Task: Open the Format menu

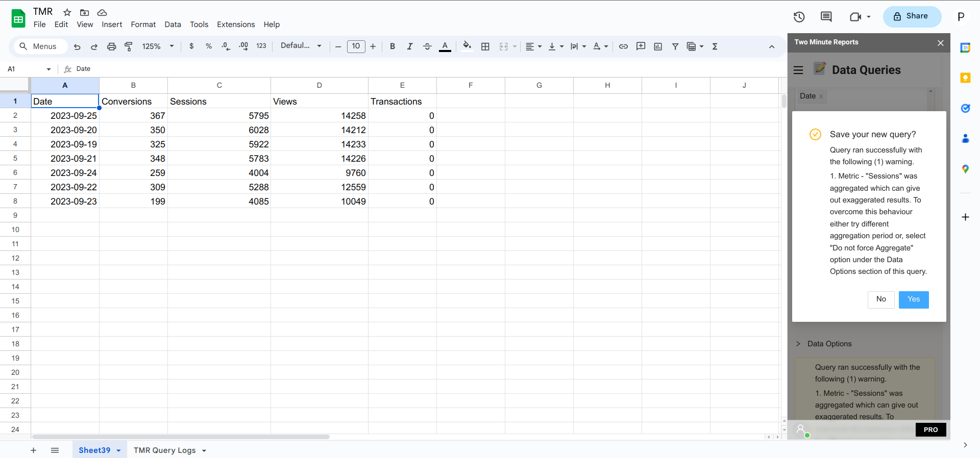Action: click(143, 24)
